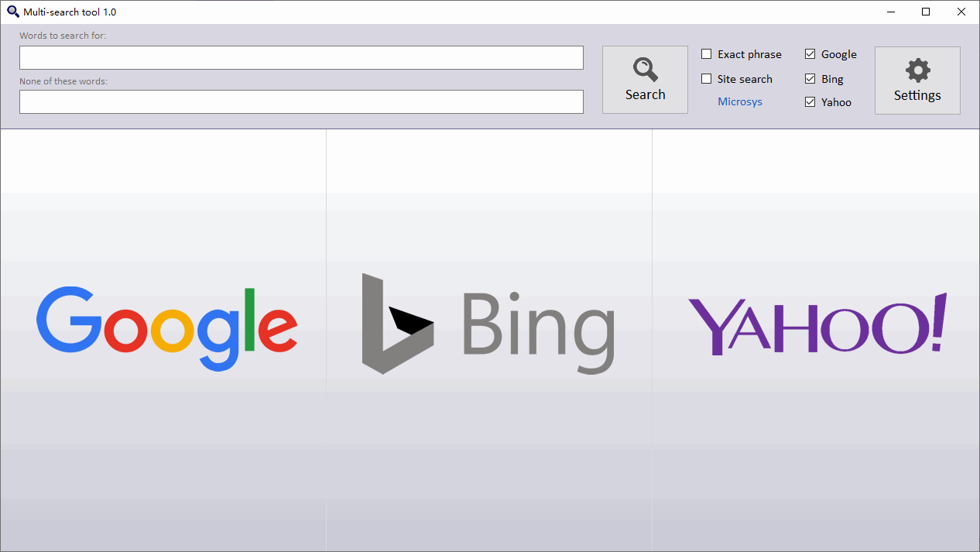
Task: Focus the None of these words field
Action: [x=301, y=102]
